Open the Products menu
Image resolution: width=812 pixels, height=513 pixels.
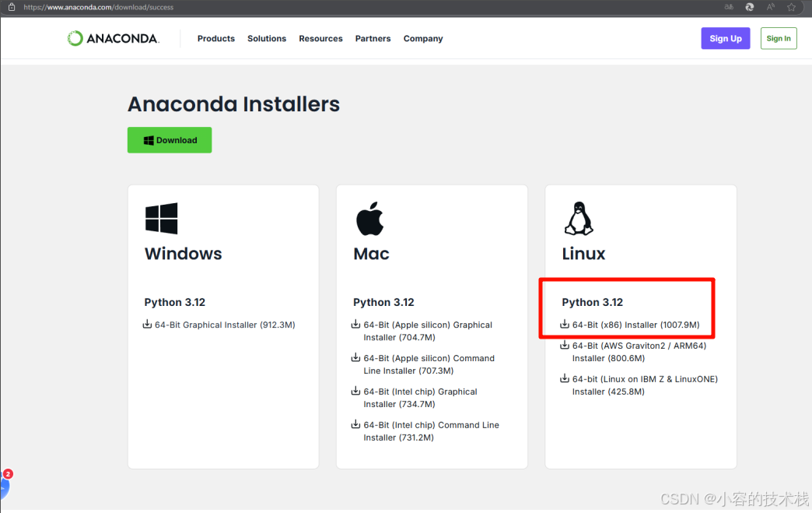(x=216, y=38)
